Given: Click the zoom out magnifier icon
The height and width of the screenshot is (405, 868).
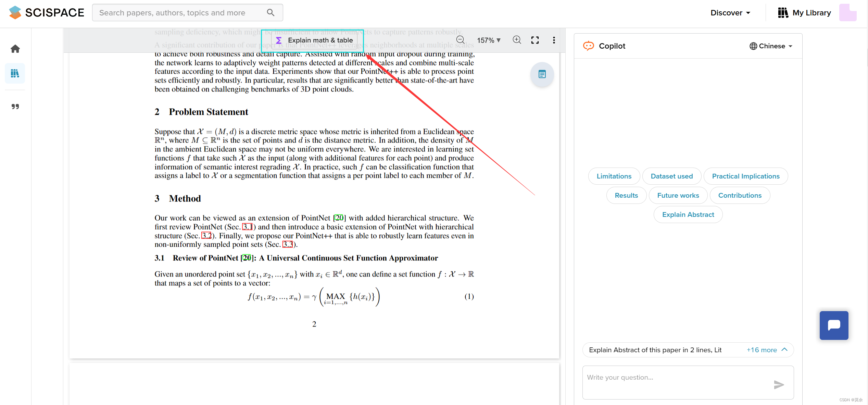Looking at the screenshot, I should point(461,40).
